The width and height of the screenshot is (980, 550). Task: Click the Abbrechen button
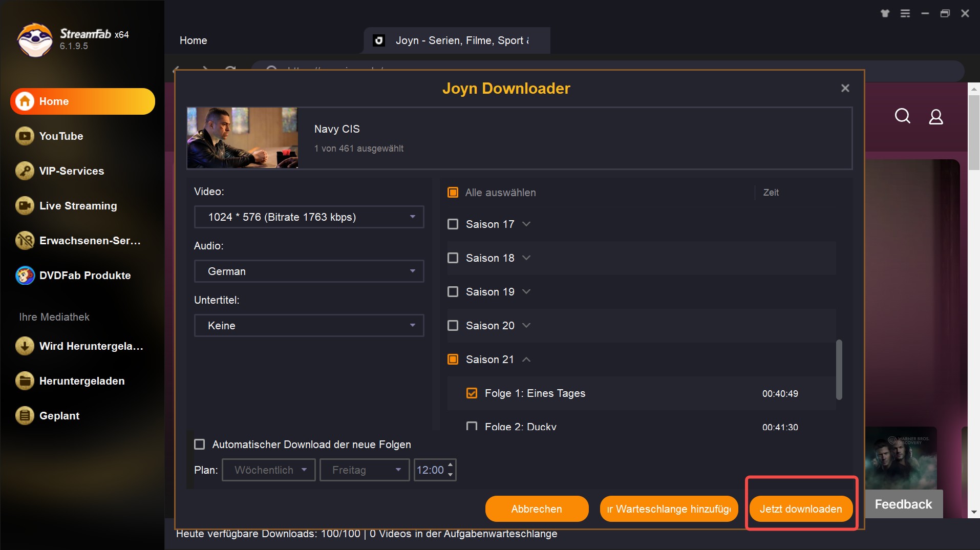[537, 509]
